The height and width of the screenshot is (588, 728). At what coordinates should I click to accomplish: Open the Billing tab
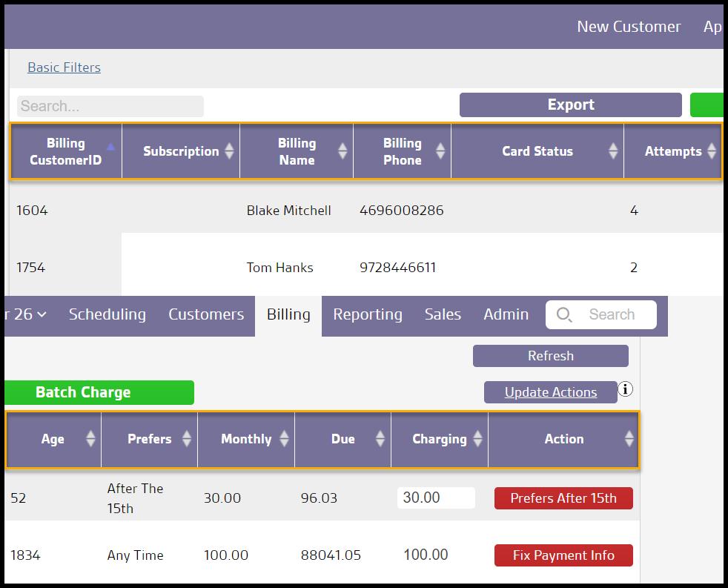click(288, 314)
